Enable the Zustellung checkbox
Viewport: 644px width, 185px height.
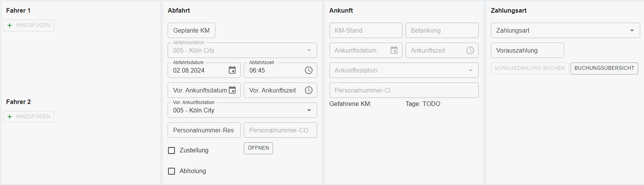[171, 150]
